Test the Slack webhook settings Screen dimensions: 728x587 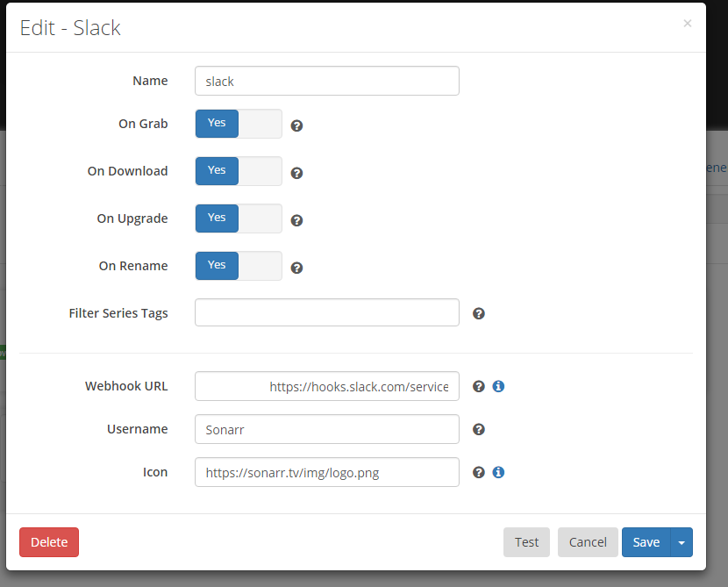pyautogui.click(x=526, y=542)
